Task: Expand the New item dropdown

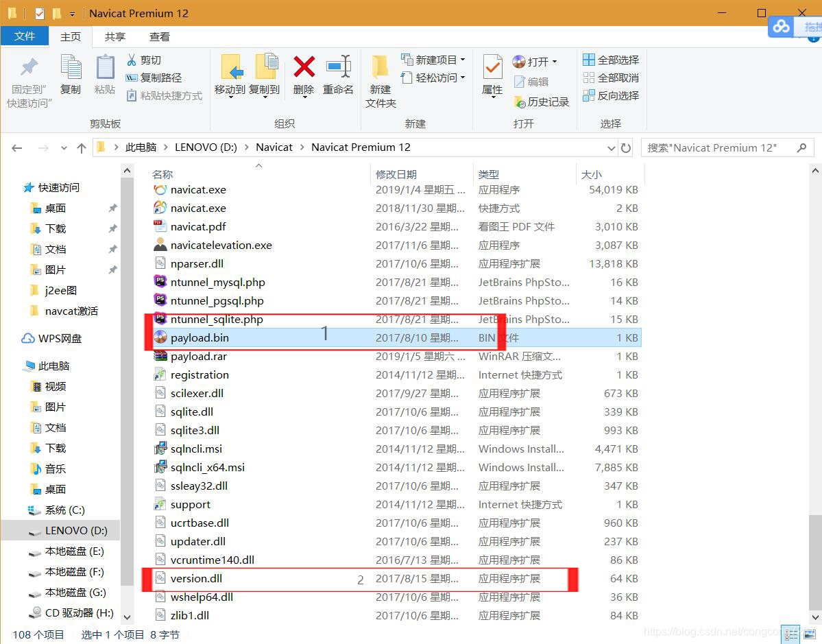Action: (462, 60)
